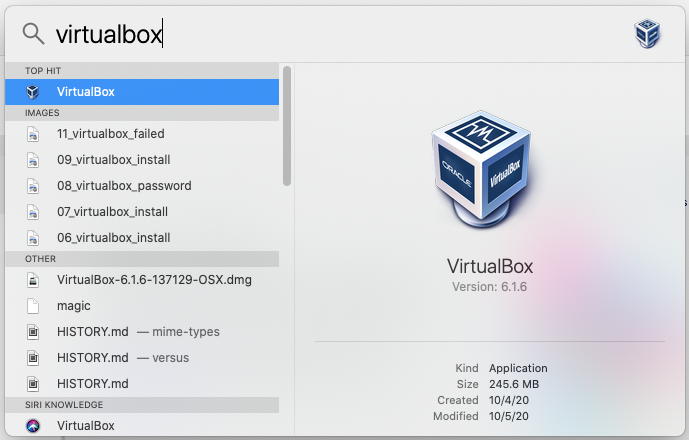Open HISTORY.md in mime-types

click(x=138, y=332)
